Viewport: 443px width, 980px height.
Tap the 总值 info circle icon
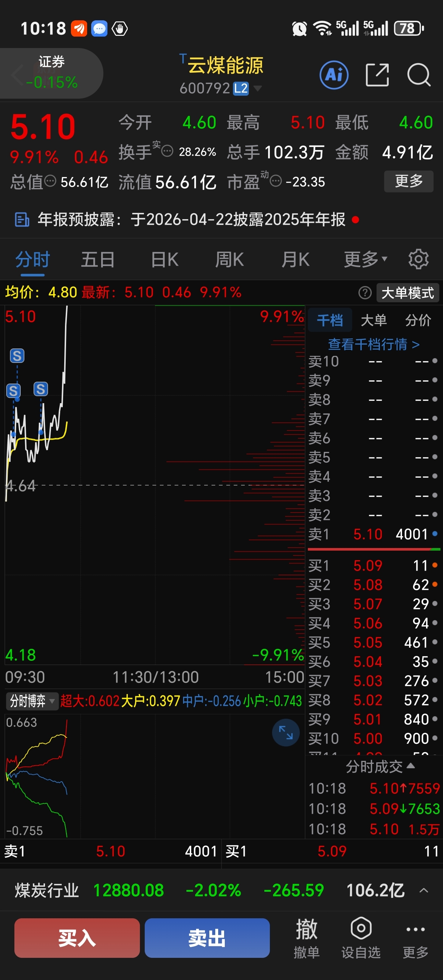pos(50,181)
